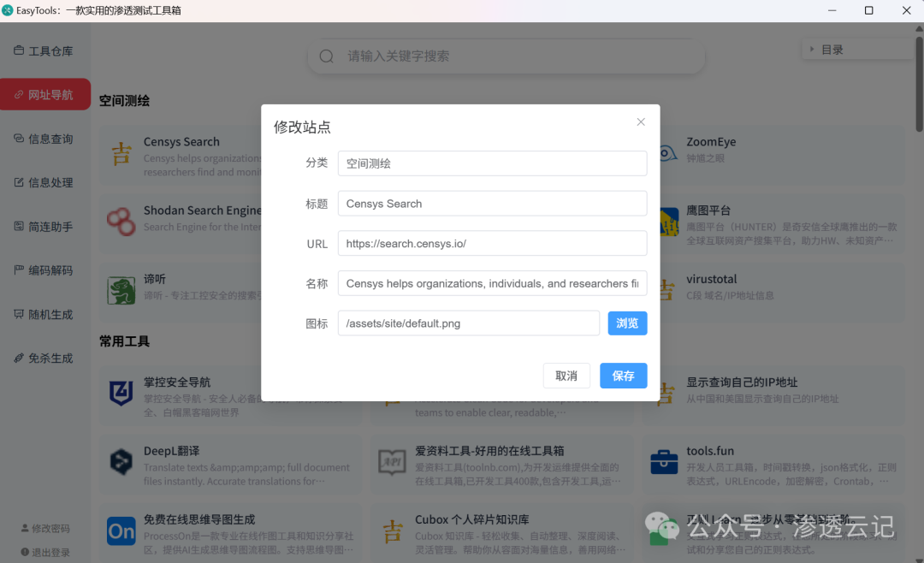Click the 图标 path field /assets/site/default.png
Image resolution: width=924 pixels, height=563 pixels.
[x=469, y=323]
